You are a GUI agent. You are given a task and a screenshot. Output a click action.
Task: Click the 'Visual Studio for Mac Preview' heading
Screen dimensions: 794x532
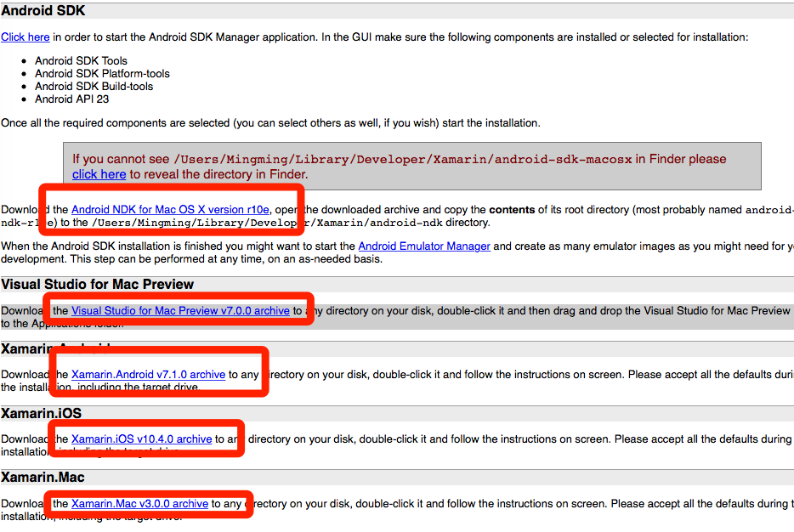coord(97,285)
